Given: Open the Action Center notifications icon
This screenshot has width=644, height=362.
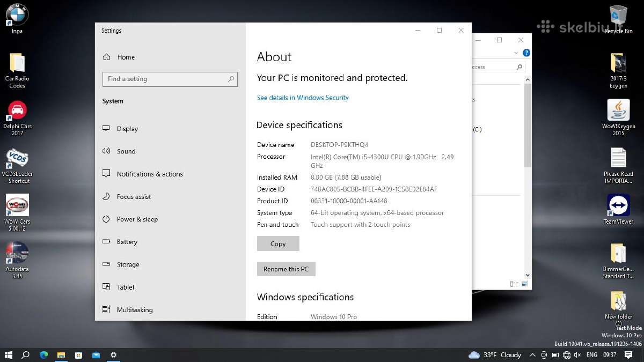Looking at the screenshot, I should point(628,355).
